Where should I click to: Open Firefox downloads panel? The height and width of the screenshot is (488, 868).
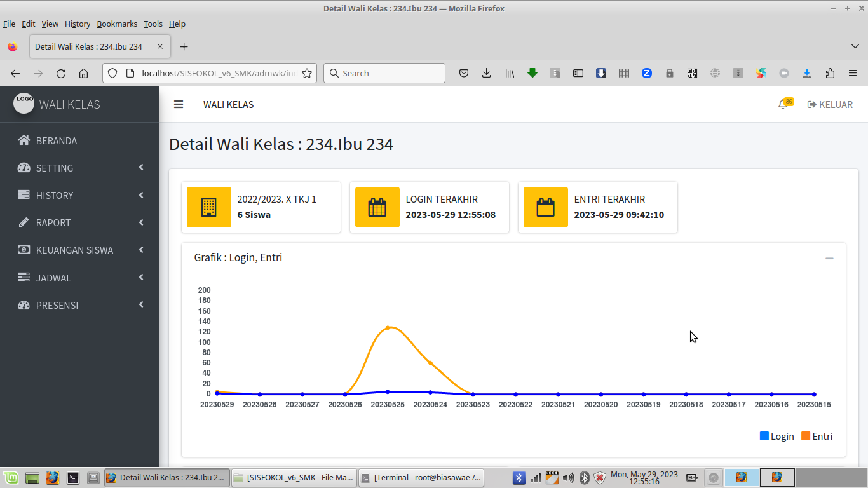pyautogui.click(x=487, y=73)
